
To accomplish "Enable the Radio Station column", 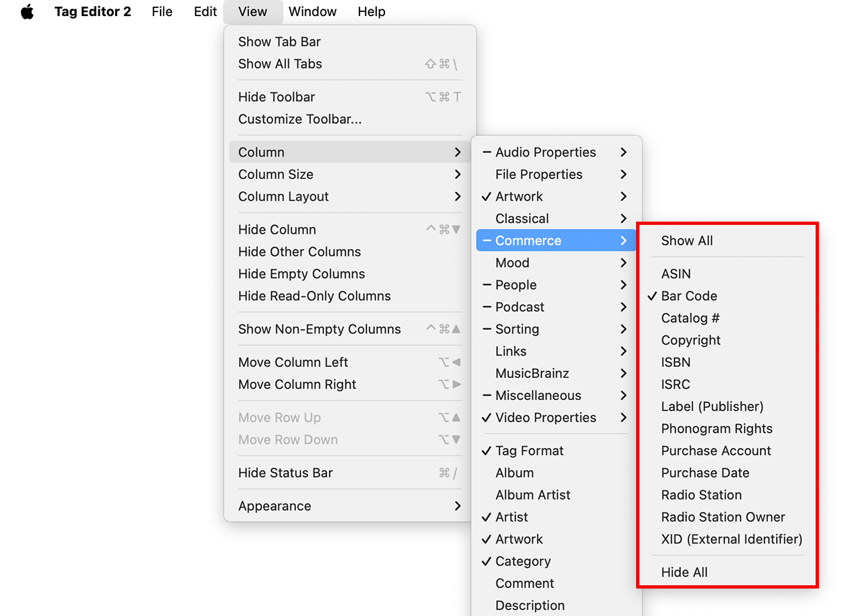I will click(726, 495).
